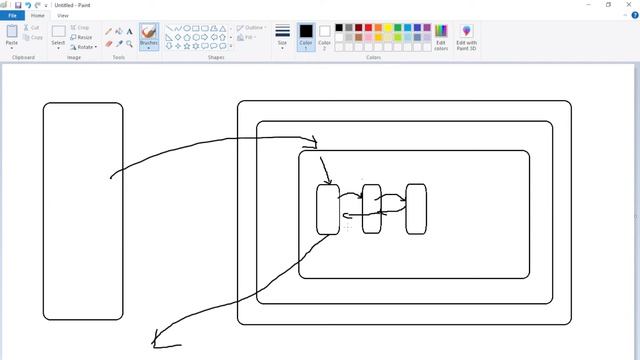Viewport: 640px width, 360px height.
Task: Select the Curve shape
Action: pyautogui.click(x=178, y=28)
